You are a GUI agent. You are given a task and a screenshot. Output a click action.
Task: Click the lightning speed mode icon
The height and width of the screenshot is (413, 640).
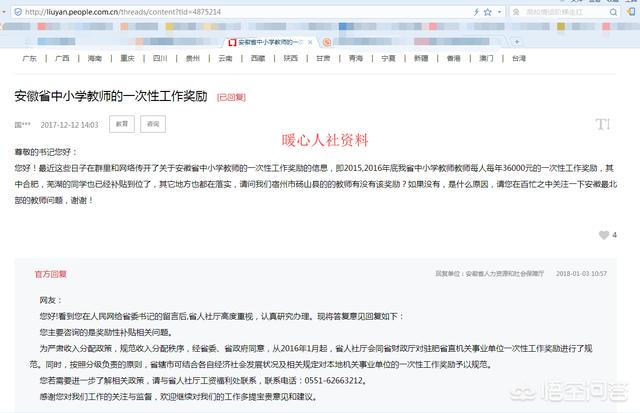[476, 12]
